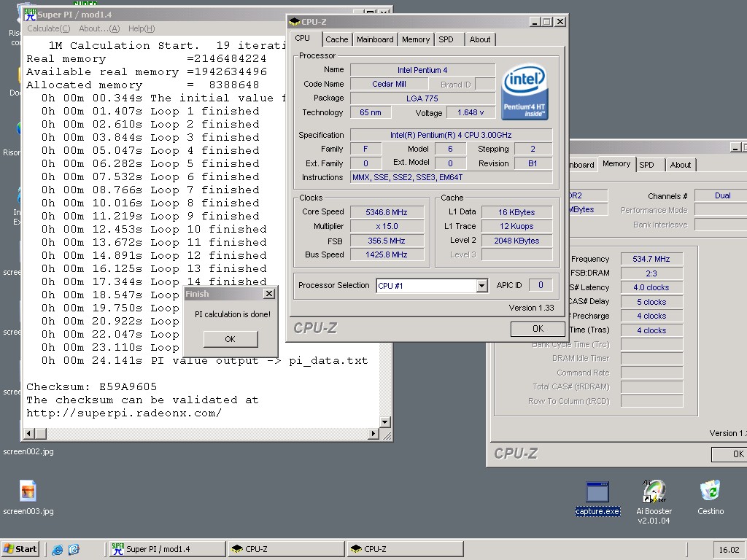Screen dimensions: 747x560
Task: Click the Package value LGA 775
Action: pos(422,98)
